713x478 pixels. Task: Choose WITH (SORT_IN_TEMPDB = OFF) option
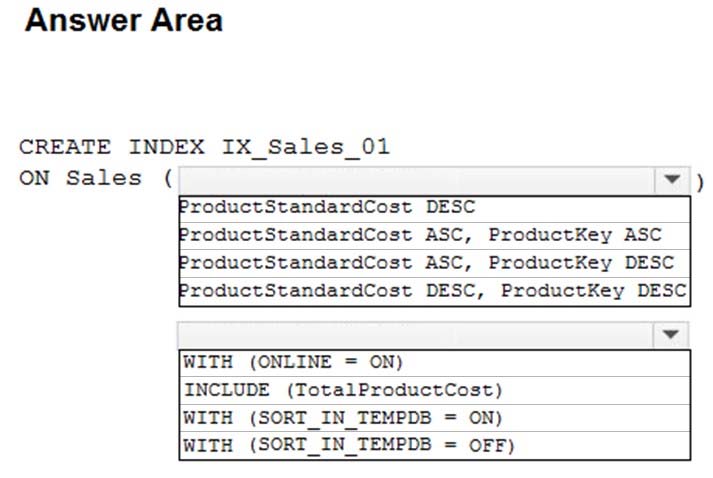pyautogui.click(x=349, y=445)
